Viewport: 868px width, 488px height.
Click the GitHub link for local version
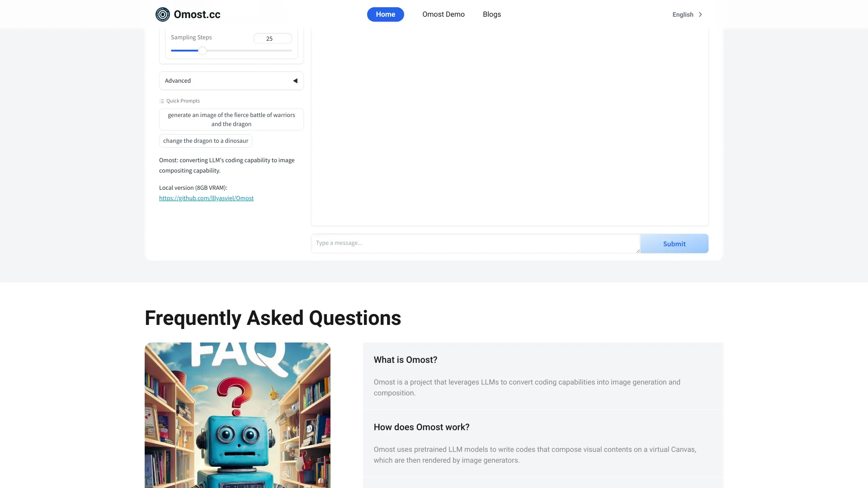point(206,198)
